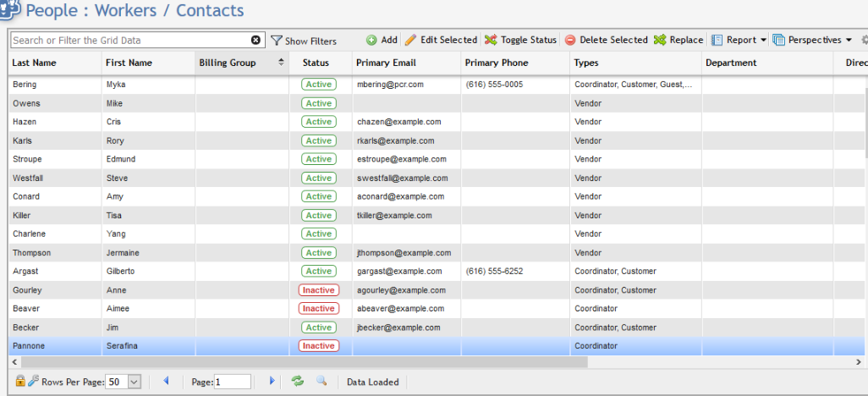868x396 pixels.
Task: Open the Rows Per Page dropdown
Action: pos(134,382)
